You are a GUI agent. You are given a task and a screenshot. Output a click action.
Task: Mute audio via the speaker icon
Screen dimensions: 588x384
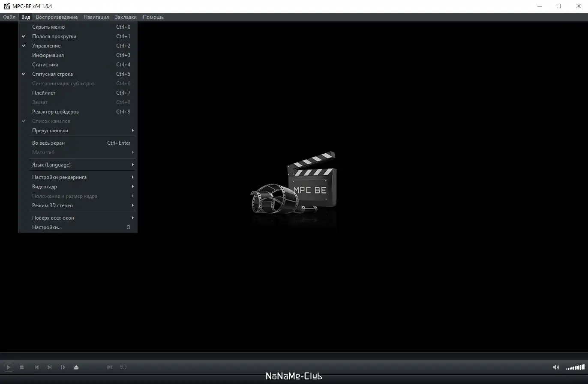(x=555, y=367)
